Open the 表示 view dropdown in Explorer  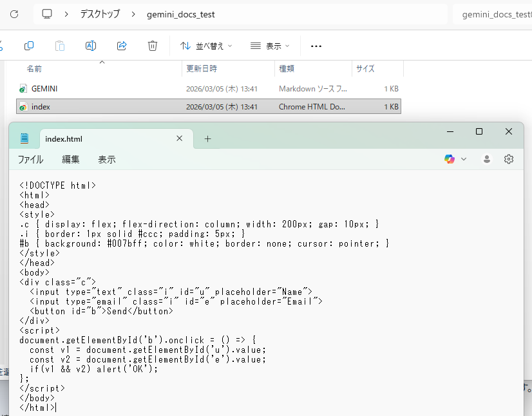pyautogui.click(x=270, y=46)
